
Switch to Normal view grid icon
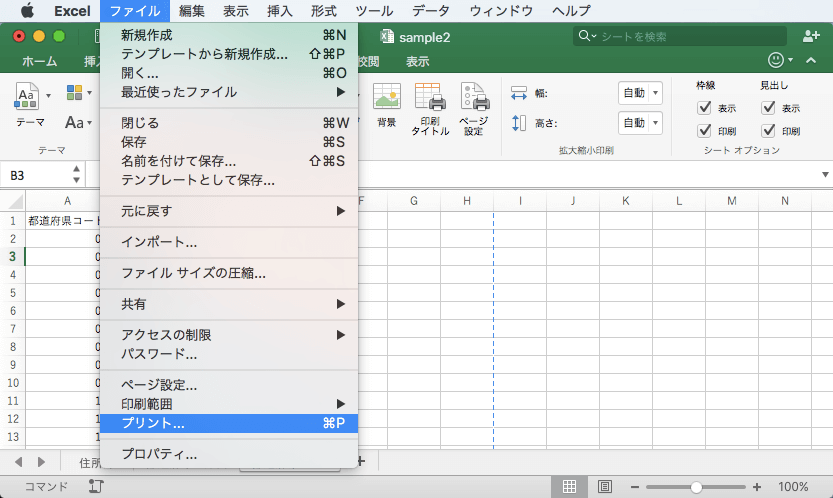569,486
